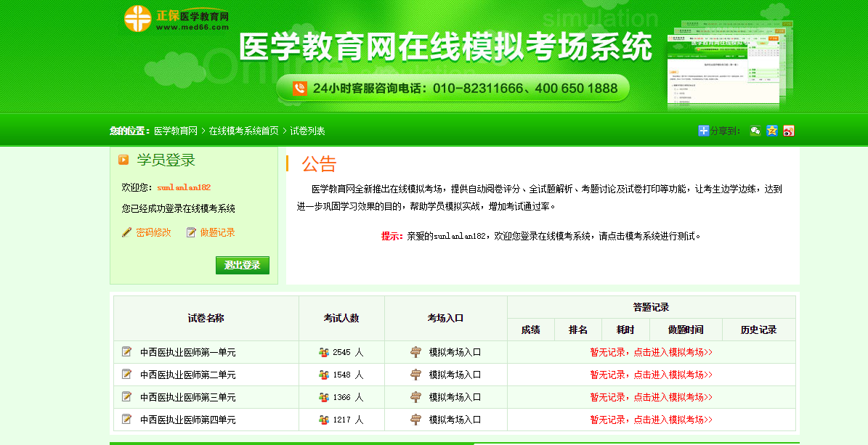Click the people icon beside 1366 人

click(x=324, y=397)
